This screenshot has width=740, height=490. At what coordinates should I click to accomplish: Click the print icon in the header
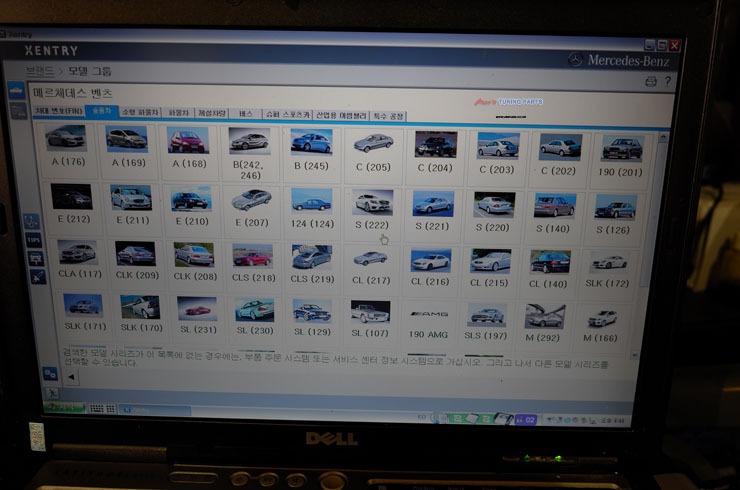point(650,81)
